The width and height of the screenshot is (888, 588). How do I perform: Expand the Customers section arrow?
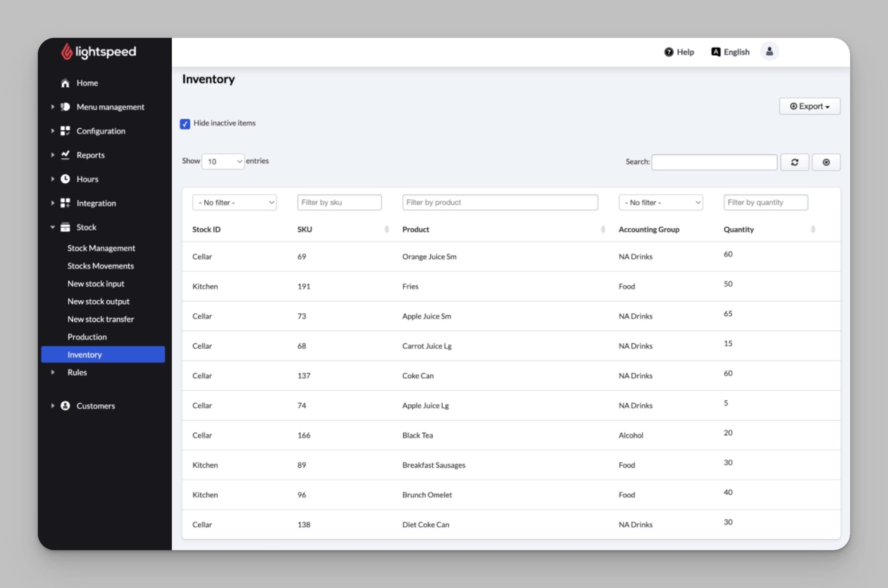pos(52,406)
